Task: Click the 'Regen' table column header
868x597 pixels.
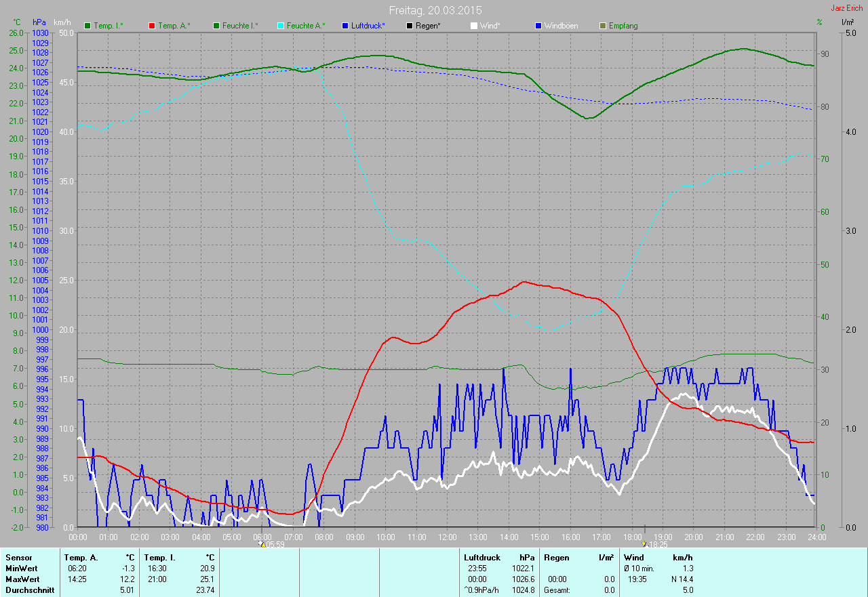Action: click(557, 558)
